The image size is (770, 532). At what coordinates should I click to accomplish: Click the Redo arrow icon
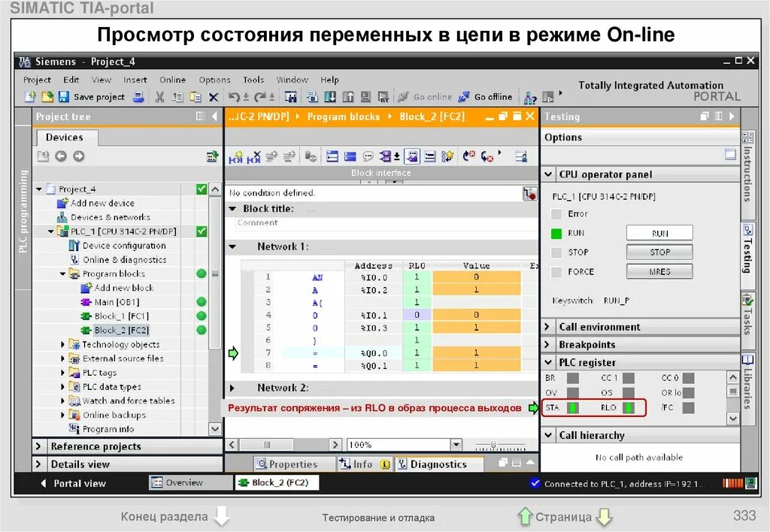260,97
